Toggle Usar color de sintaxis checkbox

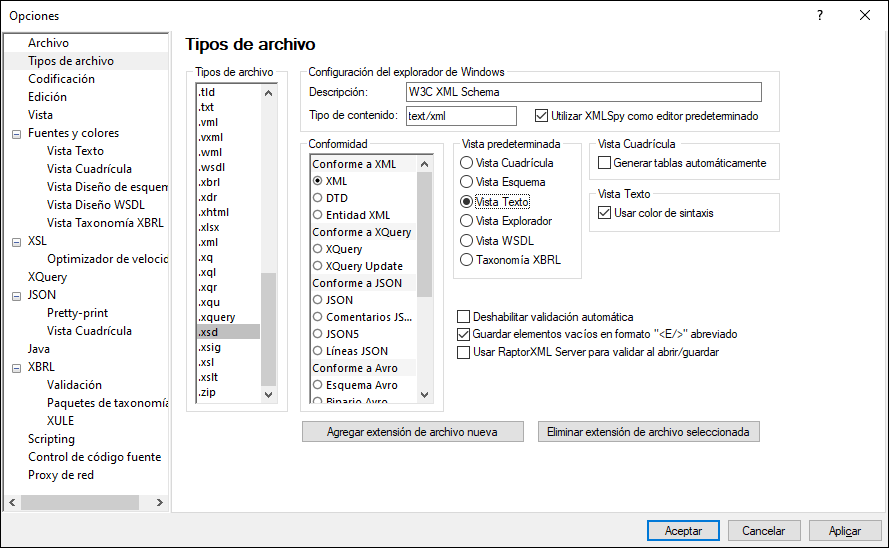pos(604,213)
